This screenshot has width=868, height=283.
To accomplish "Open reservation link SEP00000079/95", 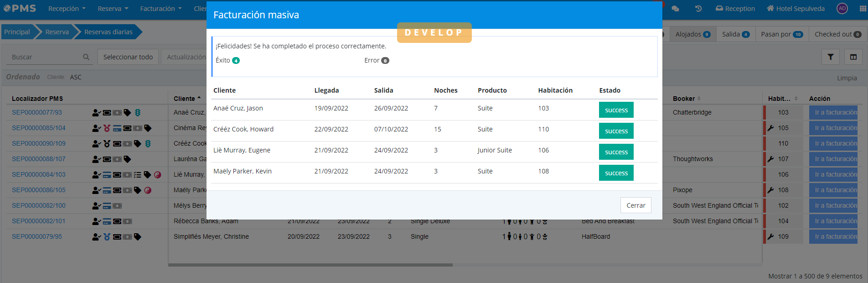I will [x=37, y=236].
